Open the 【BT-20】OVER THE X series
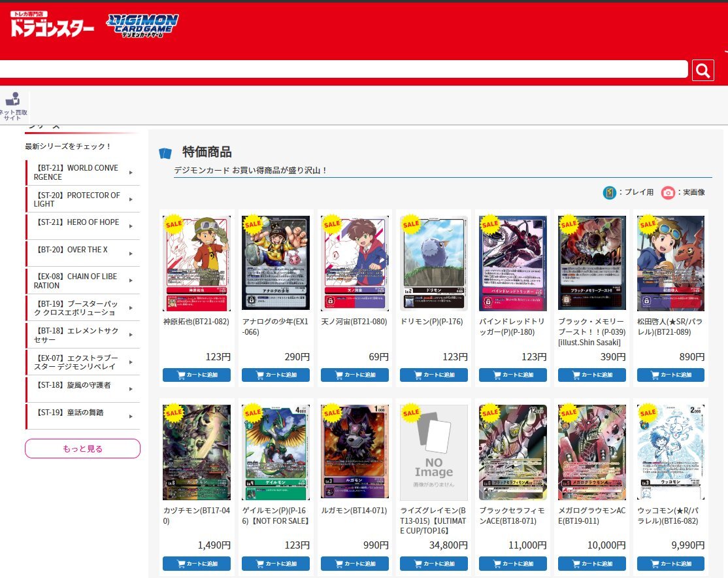 point(83,254)
